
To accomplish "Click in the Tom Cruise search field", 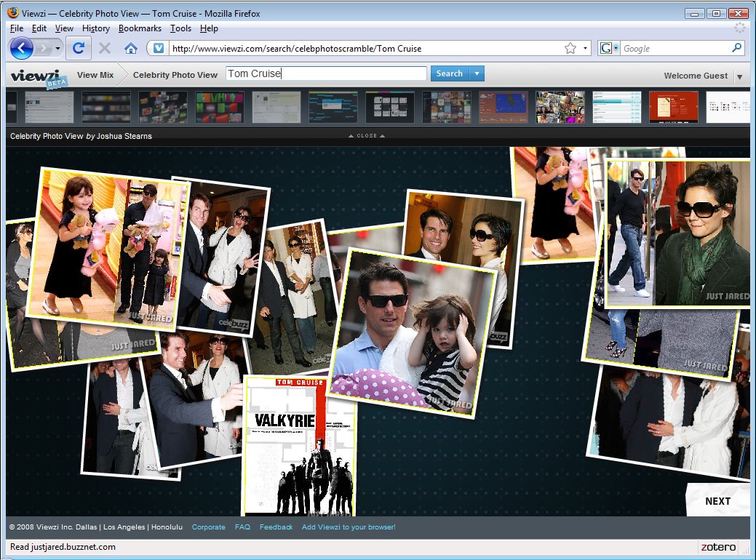I will [x=327, y=73].
